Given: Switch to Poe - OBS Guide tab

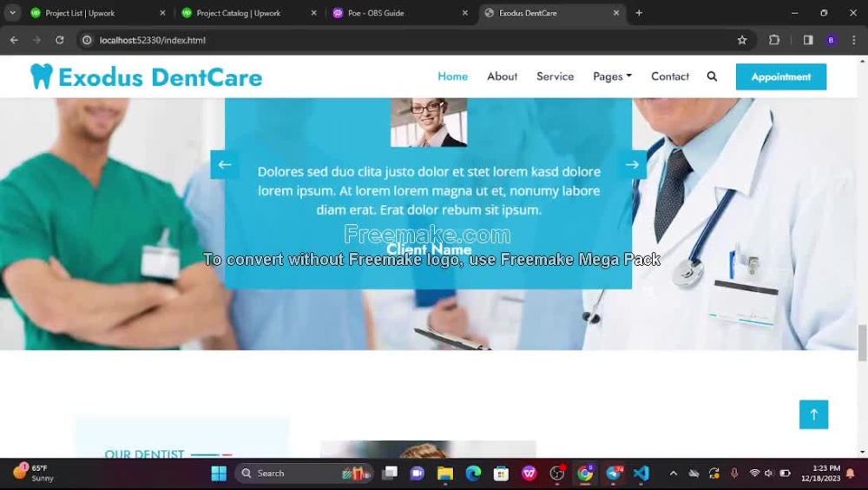Looking at the screenshot, I should pyautogui.click(x=400, y=13).
